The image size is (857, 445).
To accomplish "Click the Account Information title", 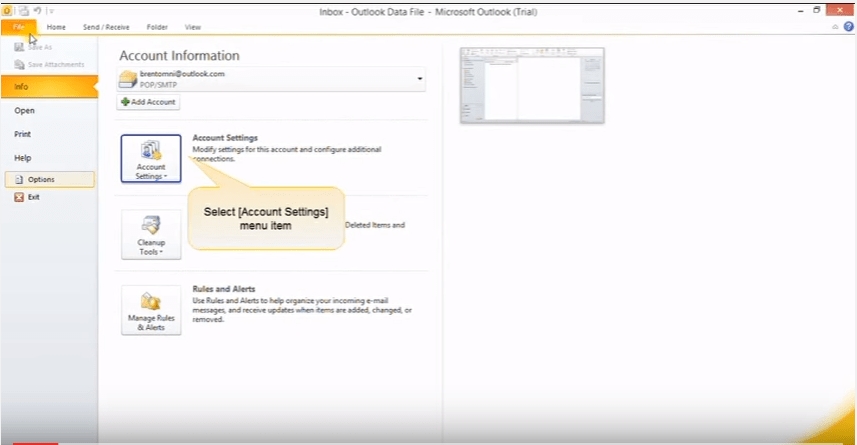I will coord(179,55).
